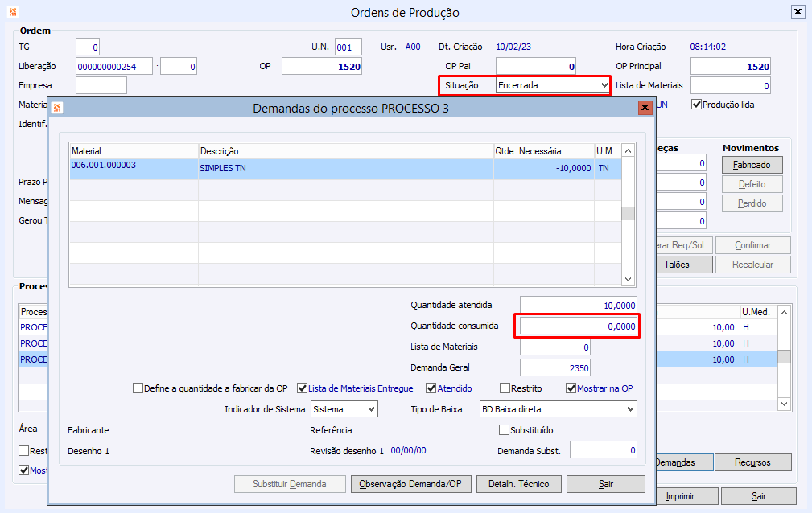Click the materials grid scrollbar thumb
This screenshot has height=513, width=812.
click(x=629, y=213)
